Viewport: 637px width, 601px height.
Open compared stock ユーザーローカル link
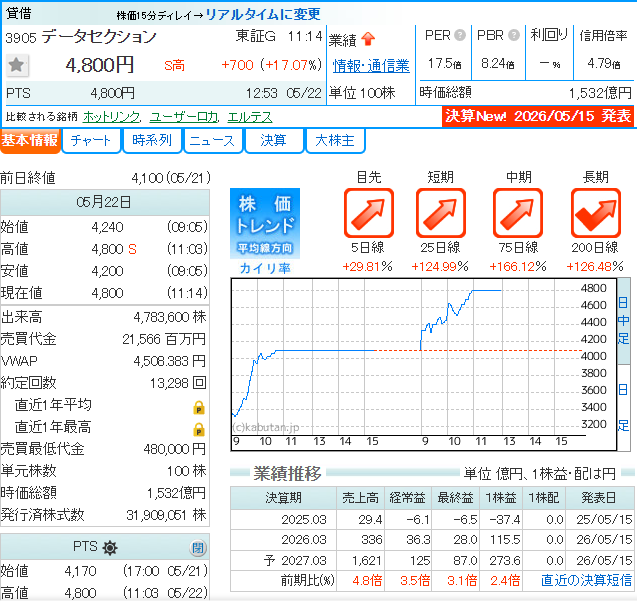[184, 117]
